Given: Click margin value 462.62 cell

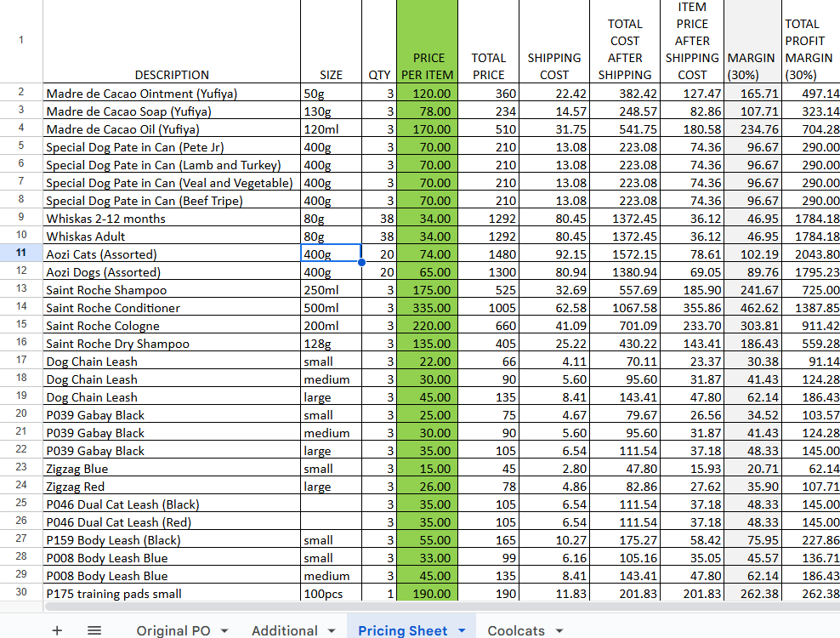Looking at the screenshot, I should 752,308.
